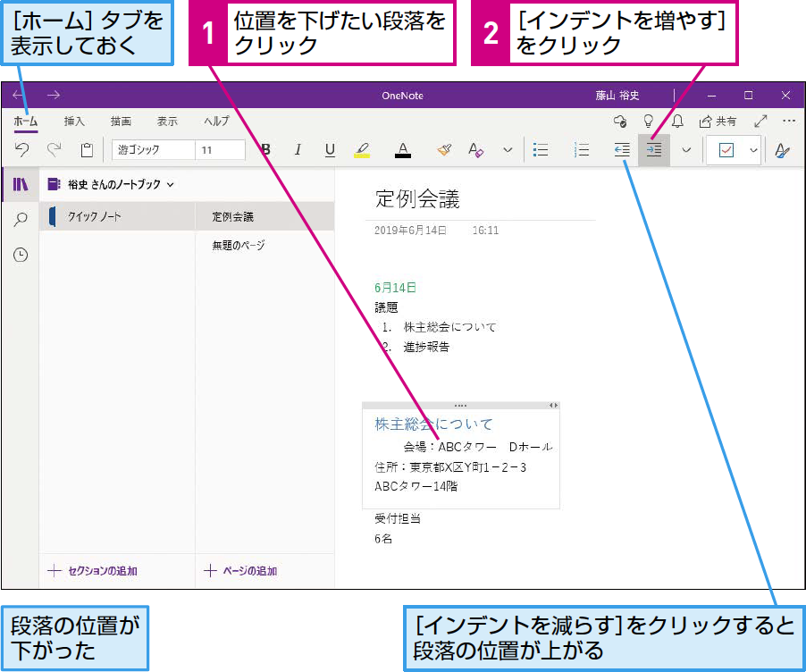Viewport: 806px width, 672px height.
Task: Click the Redo arrow icon
Action: 54,149
